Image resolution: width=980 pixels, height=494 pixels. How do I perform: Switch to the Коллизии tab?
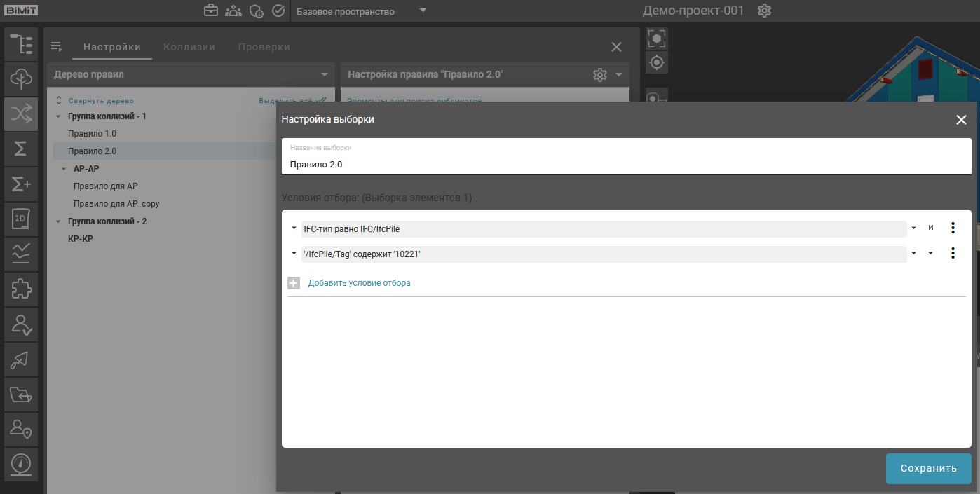pos(189,47)
